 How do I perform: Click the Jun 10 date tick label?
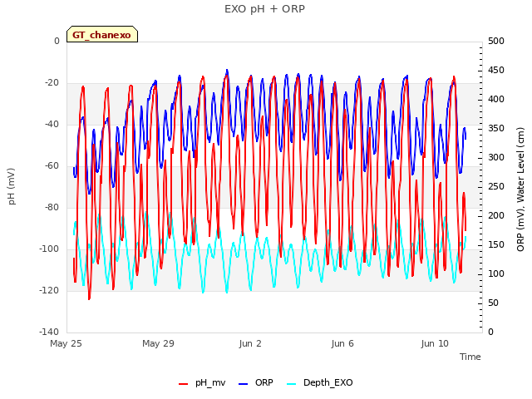point(435,343)
